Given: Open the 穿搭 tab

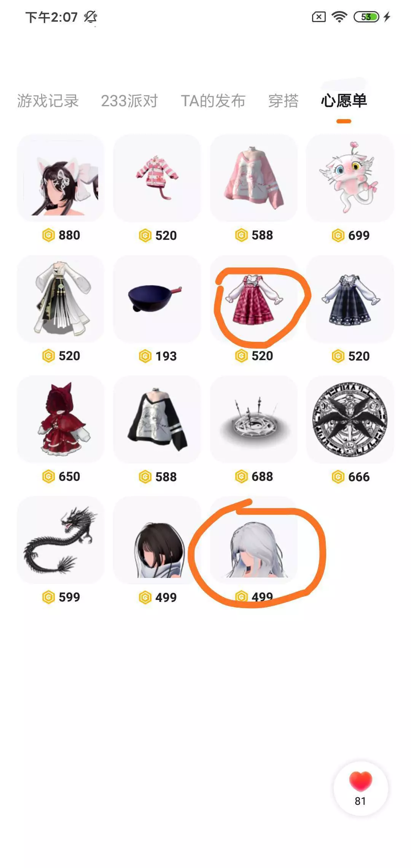Looking at the screenshot, I should tap(284, 101).
